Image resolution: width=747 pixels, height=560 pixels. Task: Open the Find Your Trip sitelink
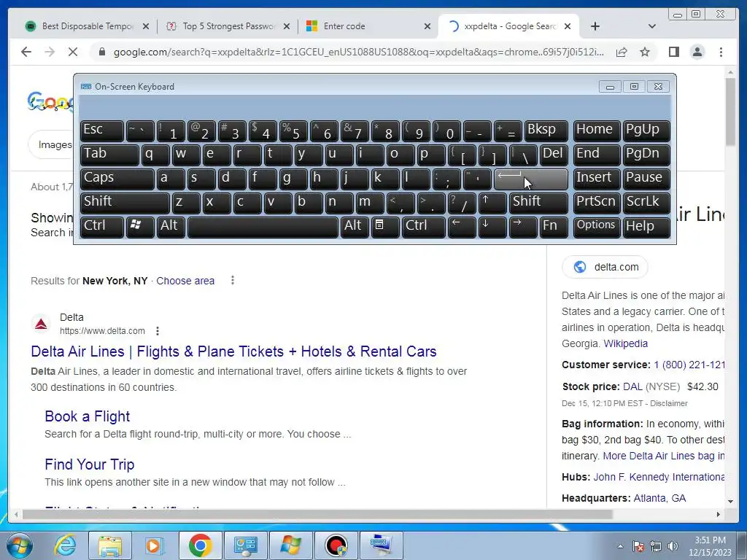[90, 464]
